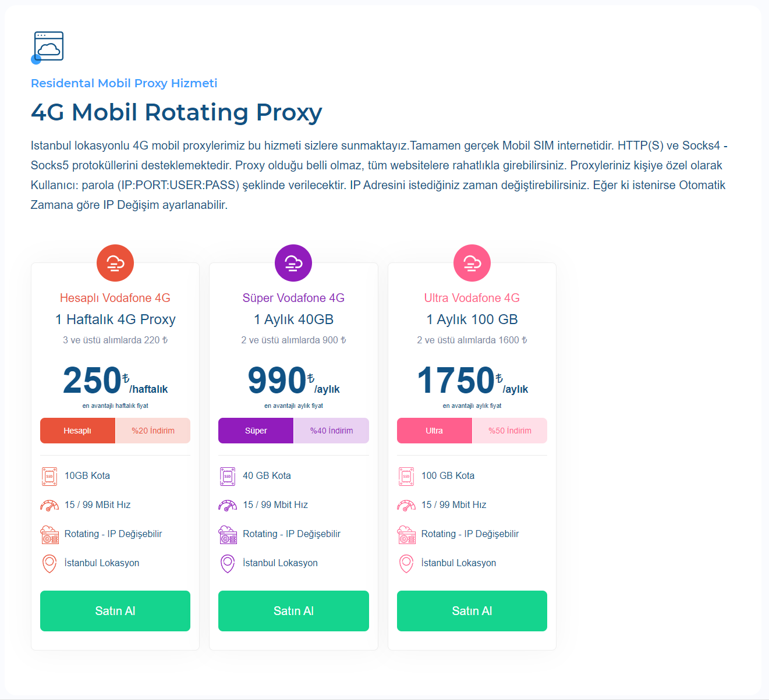Viewport: 769px width, 700px height.
Task: Select the %40 İndirim badge
Action: tap(331, 431)
